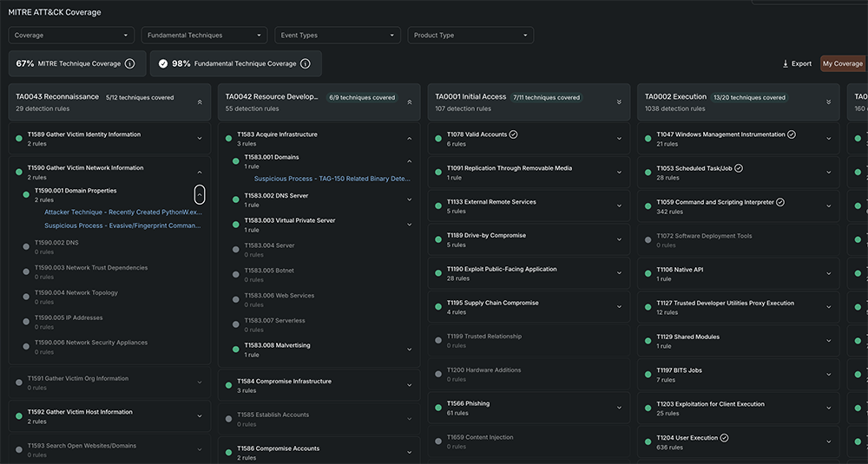Click verified badge next to T1204 User Execution
The width and height of the screenshot is (868, 464).
pyautogui.click(x=724, y=438)
